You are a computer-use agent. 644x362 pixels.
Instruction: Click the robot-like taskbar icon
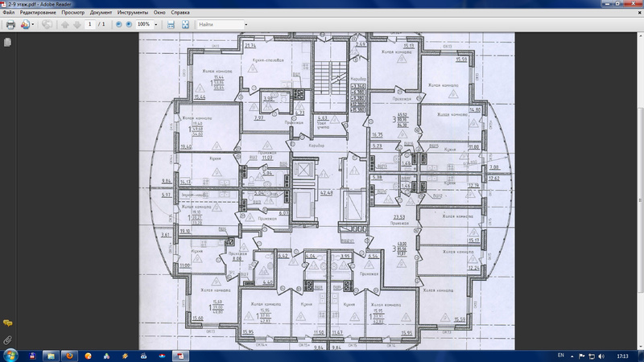point(143,356)
